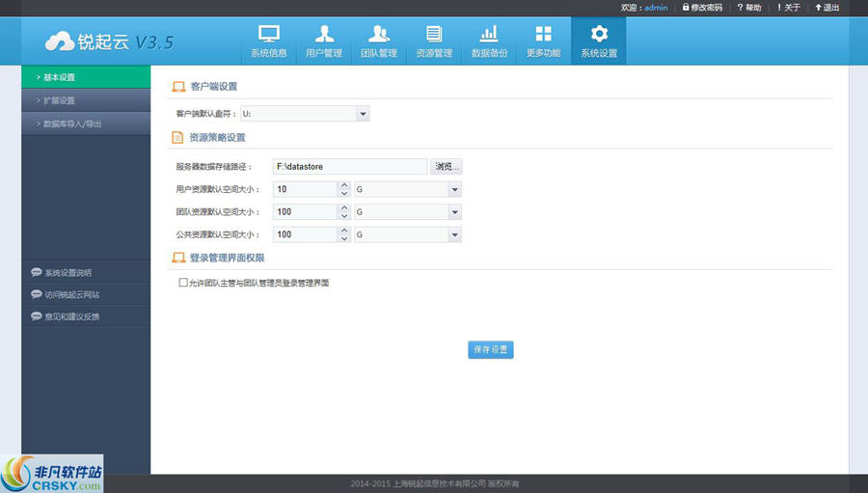Click the admin username link
The width and height of the screenshot is (868, 493).
pyautogui.click(x=656, y=8)
